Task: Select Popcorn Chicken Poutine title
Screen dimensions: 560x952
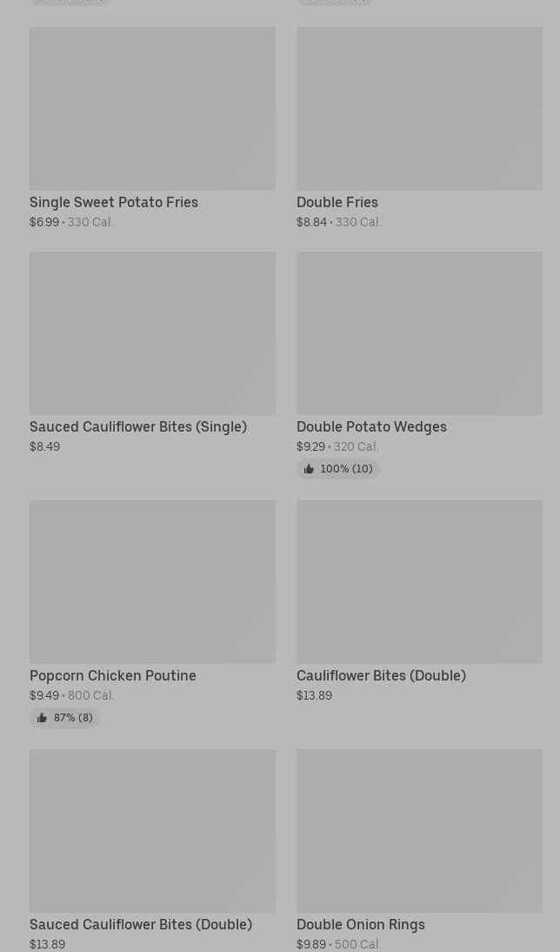Action: click(x=113, y=675)
